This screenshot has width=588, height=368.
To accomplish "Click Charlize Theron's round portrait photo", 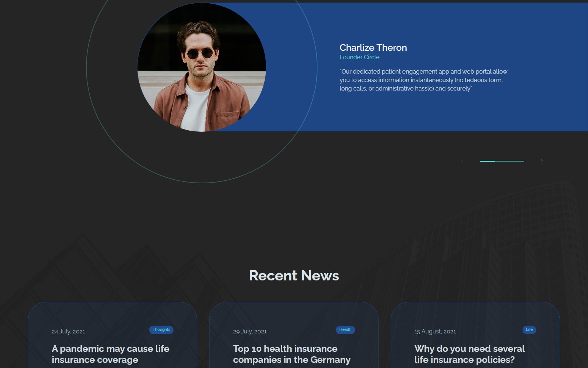I will (202, 67).
